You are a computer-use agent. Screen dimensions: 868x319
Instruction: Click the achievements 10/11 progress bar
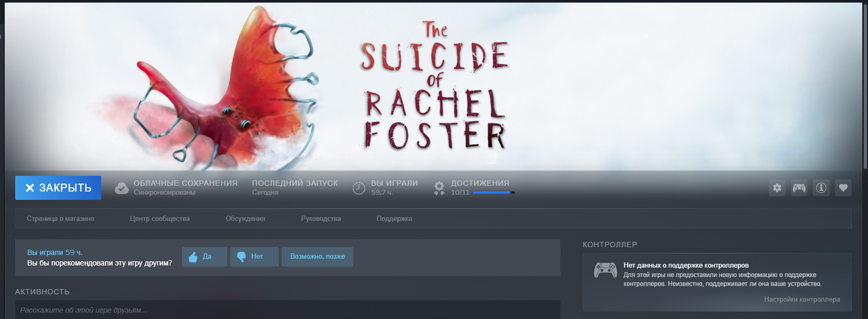point(494,193)
